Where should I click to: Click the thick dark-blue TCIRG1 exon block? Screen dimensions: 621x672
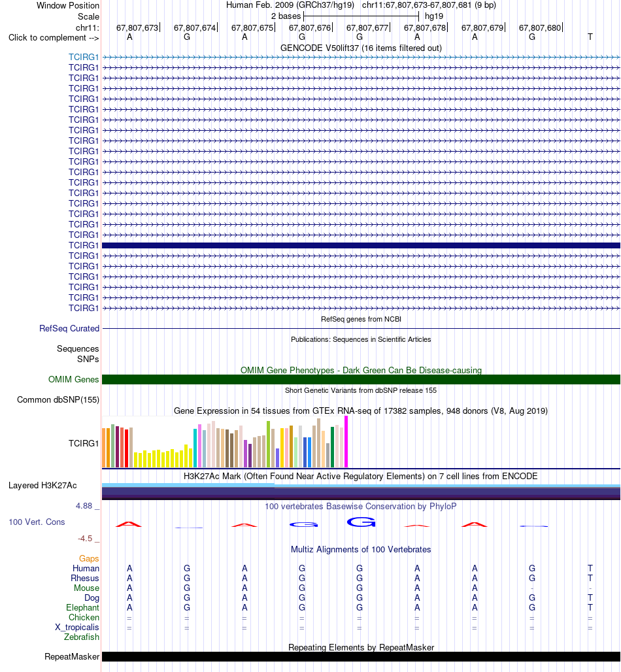(x=361, y=246)
